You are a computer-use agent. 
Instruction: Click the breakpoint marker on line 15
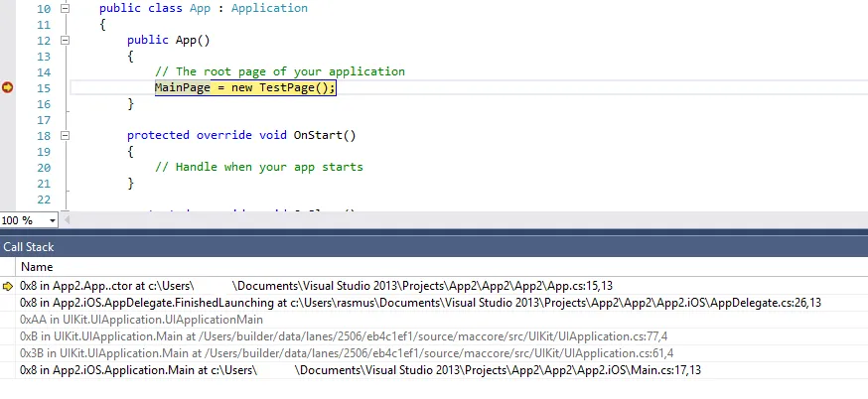tap(7, 87)
